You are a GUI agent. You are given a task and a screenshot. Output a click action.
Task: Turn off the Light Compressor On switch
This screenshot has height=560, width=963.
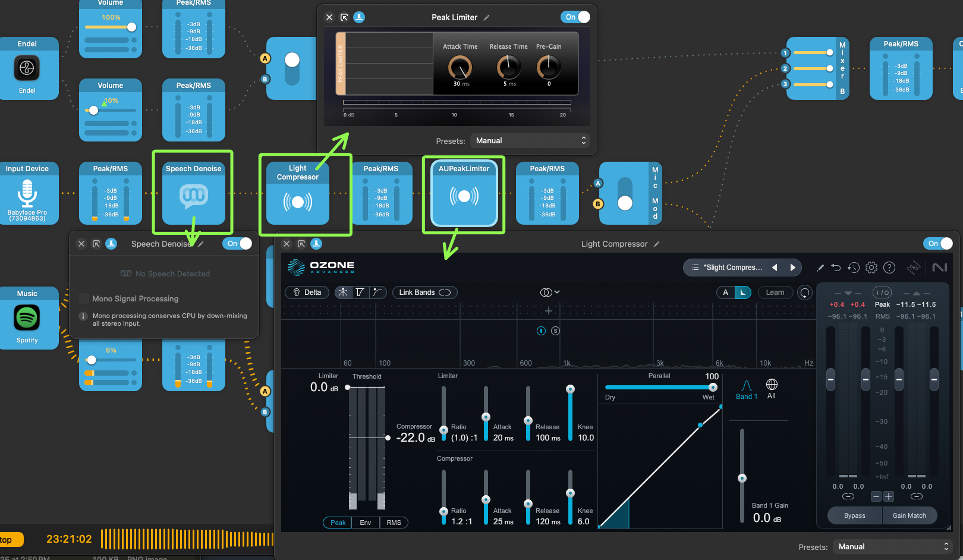pyautogui.click(x=938, y=244)
